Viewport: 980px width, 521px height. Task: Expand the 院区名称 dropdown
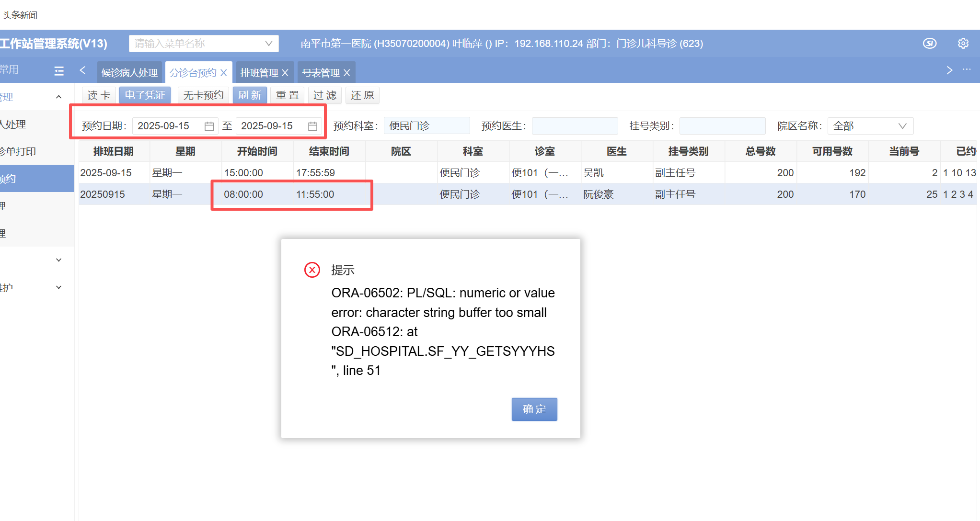[902, 126]
